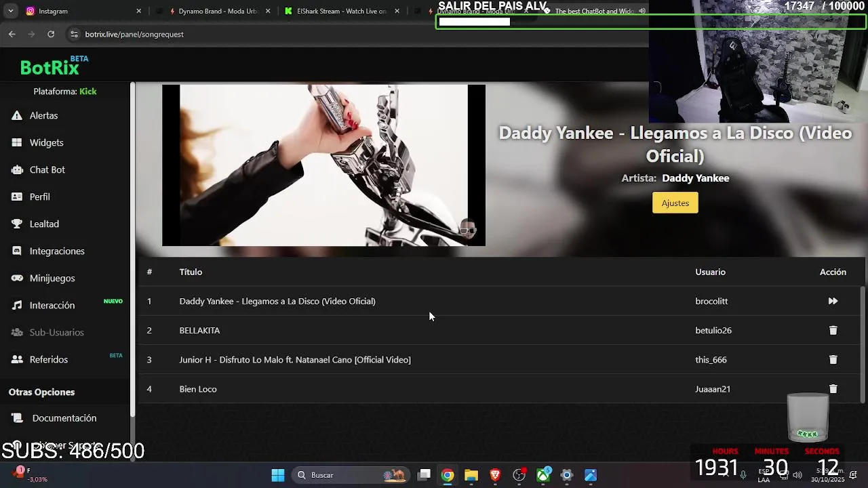This screenshot has height=488, width=868.
Task: Delete the BELLAKITA song request
Action: (833, 330)
